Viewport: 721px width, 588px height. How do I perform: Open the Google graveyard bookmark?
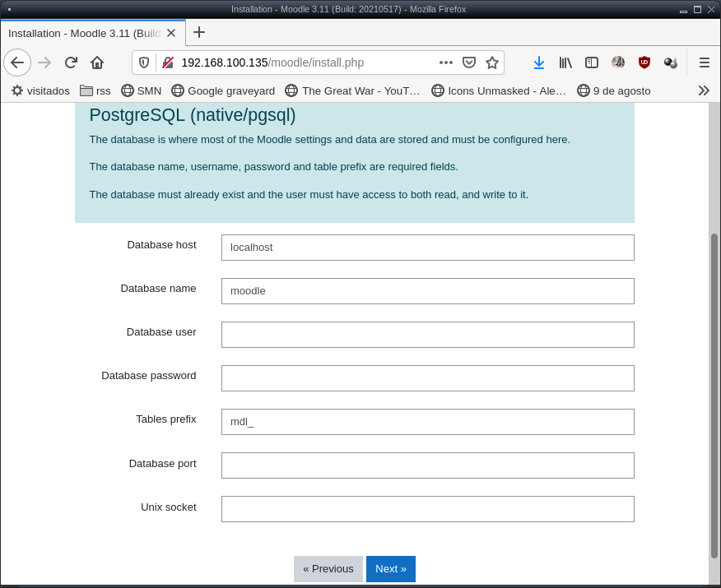click(223, 91)
